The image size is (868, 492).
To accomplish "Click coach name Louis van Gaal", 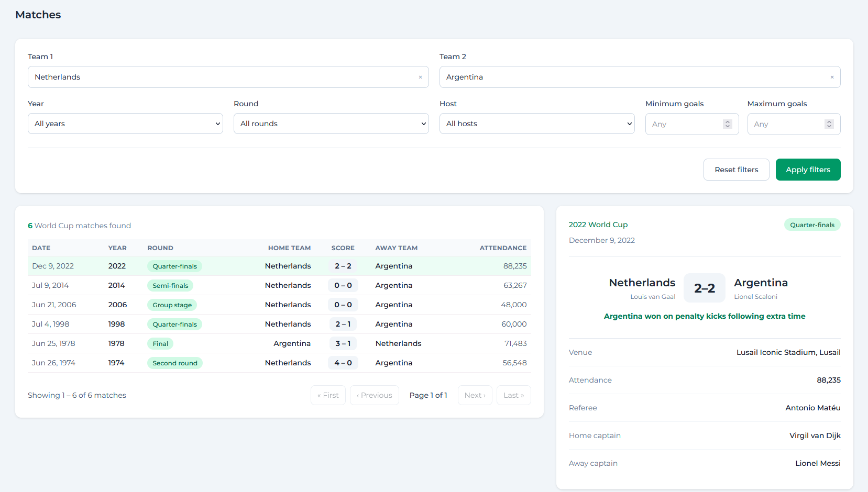I will [653, 297].
